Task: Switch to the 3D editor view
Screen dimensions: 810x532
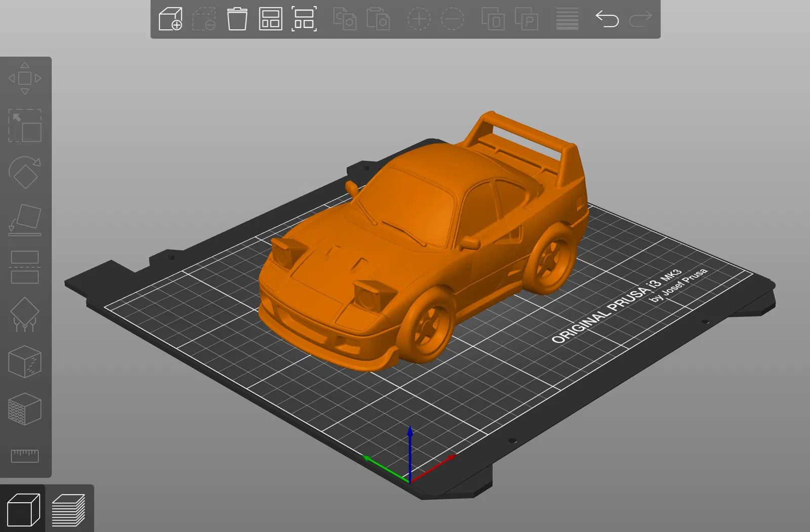Action: tap(23, 509)
